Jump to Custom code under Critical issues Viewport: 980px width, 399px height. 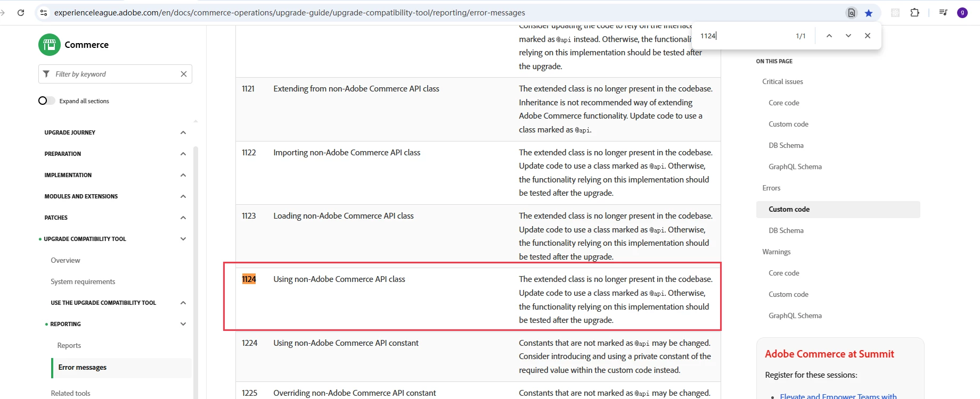point(788,124)
